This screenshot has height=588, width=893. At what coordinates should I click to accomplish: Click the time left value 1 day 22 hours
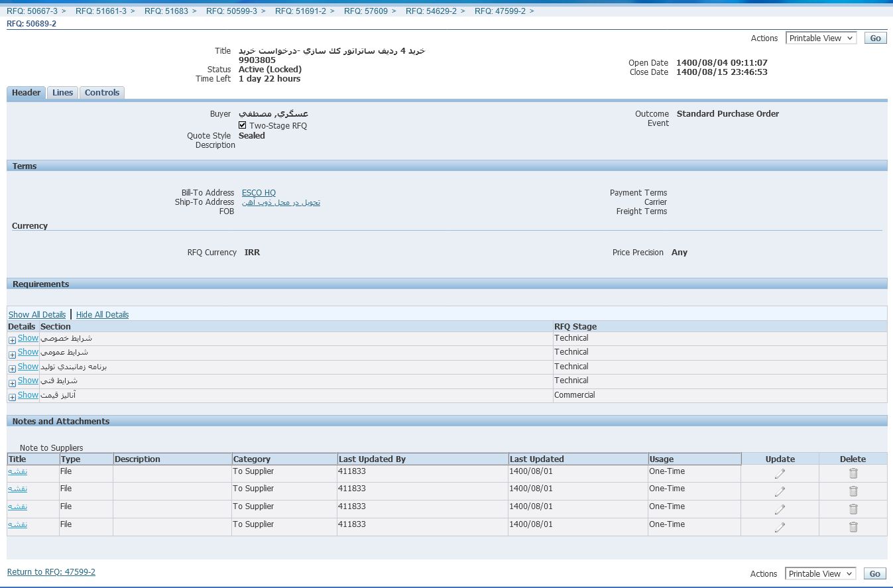[x=270, y=79]
